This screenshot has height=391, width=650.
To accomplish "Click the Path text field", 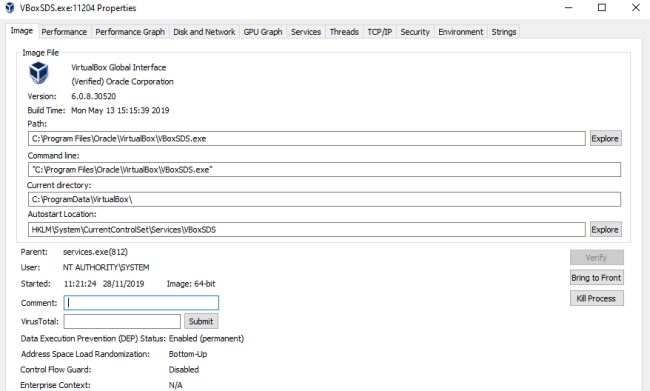I will tap(307, 138).
